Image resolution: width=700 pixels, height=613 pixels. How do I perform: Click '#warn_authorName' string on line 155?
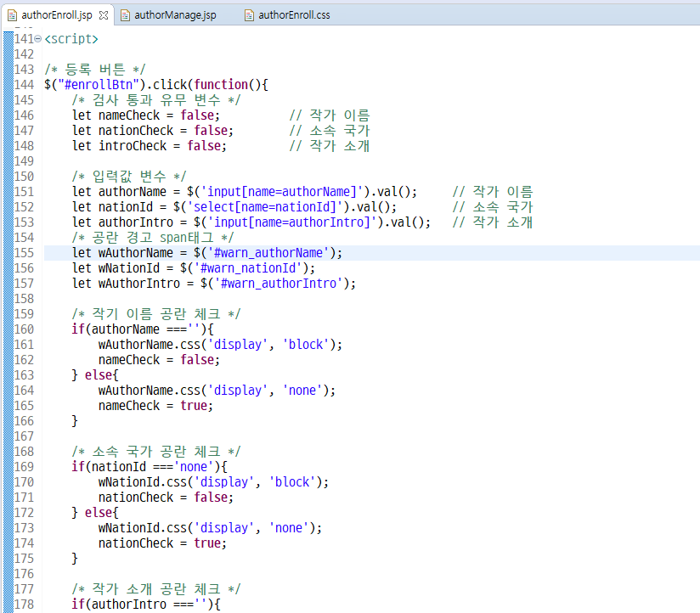coord(268,253)
